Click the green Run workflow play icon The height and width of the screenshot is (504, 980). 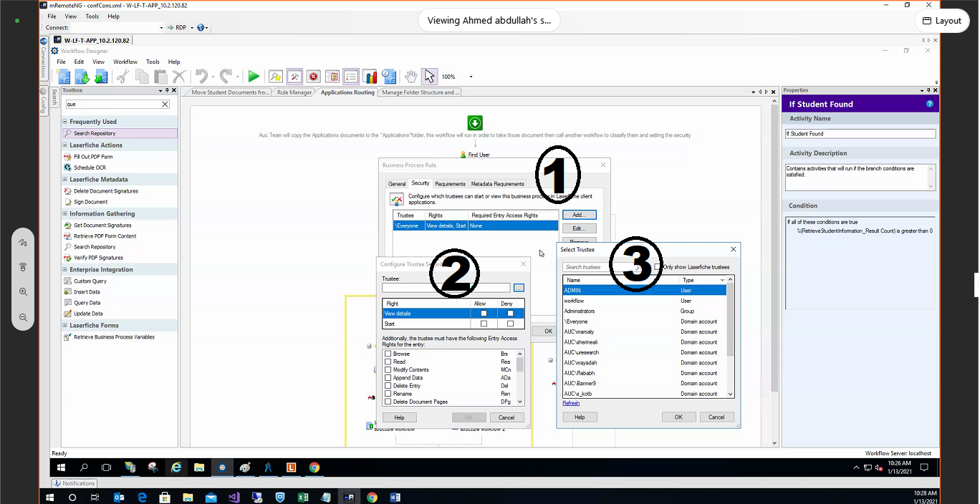254,77
